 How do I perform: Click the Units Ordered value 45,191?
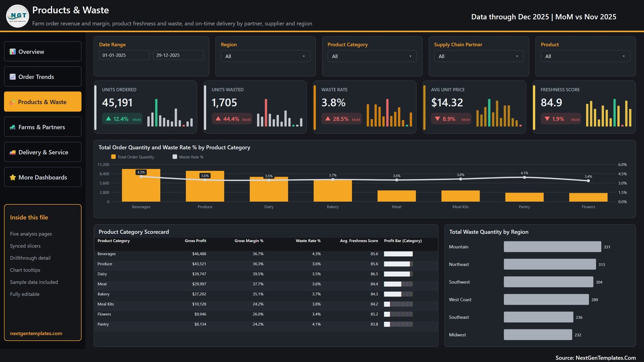(117, 103)
